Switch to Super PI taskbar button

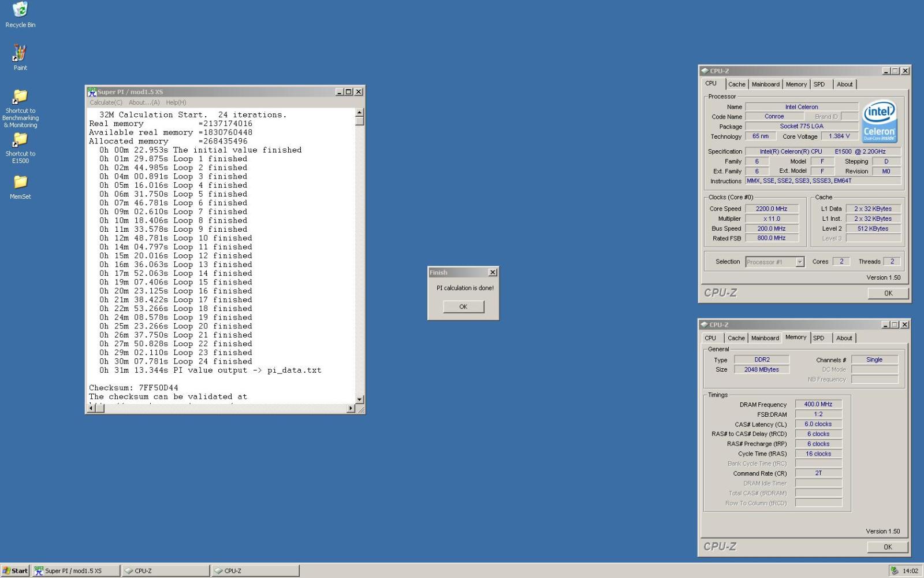pyautogui.click(x=76, y=570)
